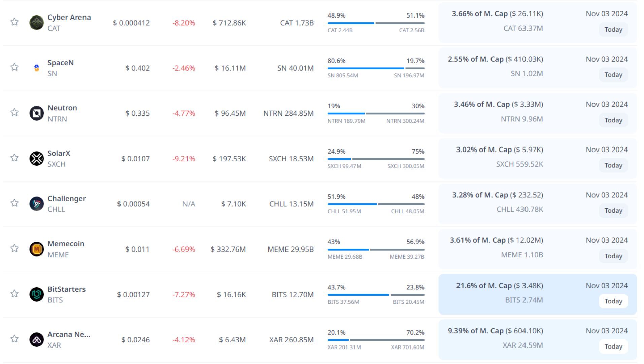Click the SpaceN unlock progress bar
The image size is (644, 364).
376,68
